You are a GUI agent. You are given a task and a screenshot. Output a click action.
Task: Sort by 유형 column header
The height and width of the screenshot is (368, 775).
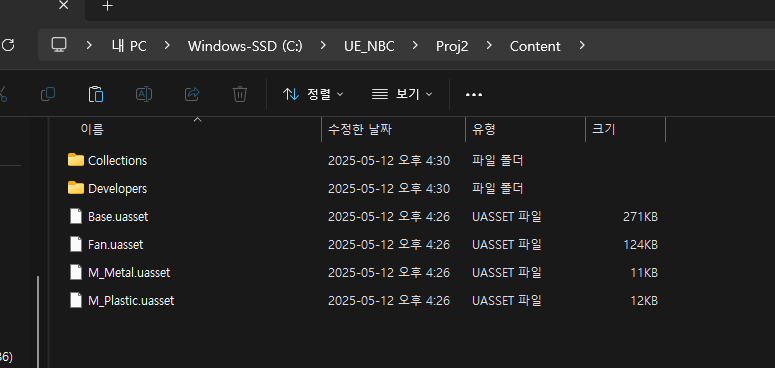(484, 129)
